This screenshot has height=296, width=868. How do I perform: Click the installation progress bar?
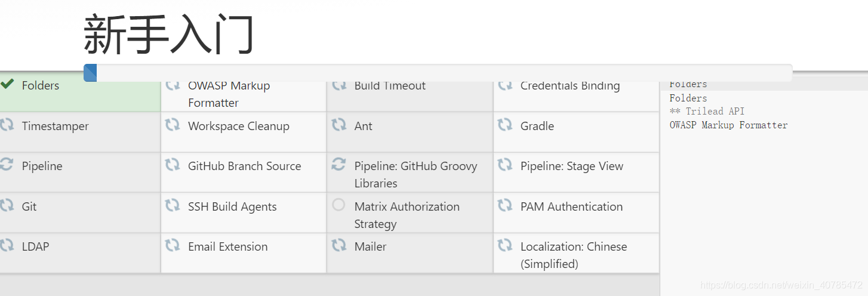tap(438, 73)
